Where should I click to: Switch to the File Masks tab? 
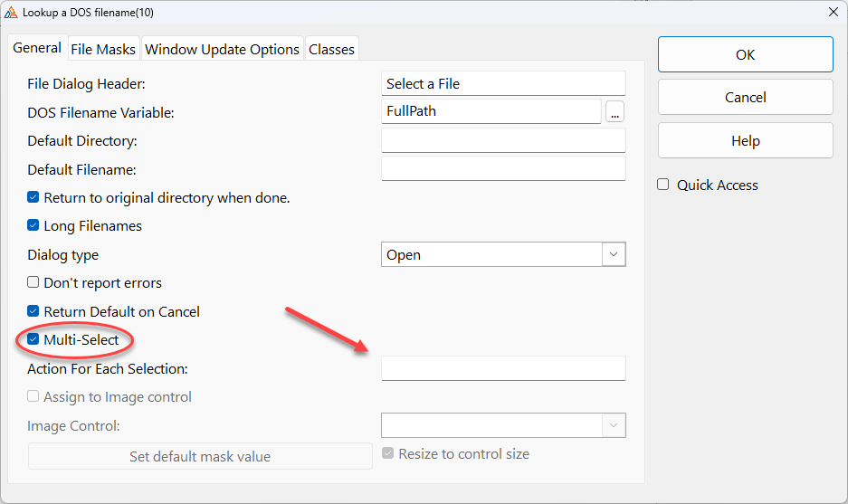coord(103,49)
